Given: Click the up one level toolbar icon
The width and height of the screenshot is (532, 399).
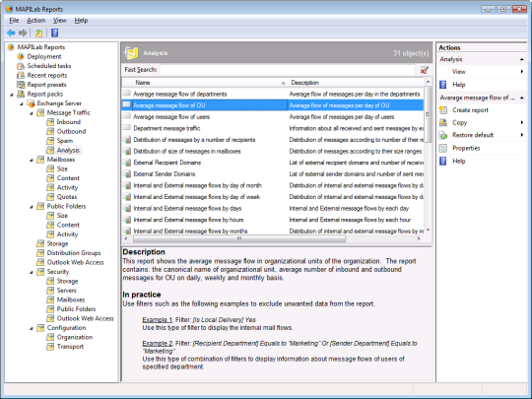Looking at the screenshot, I should point(39,33).
